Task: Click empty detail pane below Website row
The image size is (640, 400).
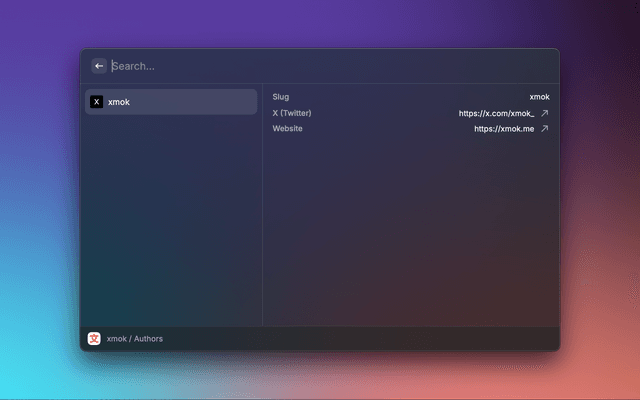Action: [410, 230]
